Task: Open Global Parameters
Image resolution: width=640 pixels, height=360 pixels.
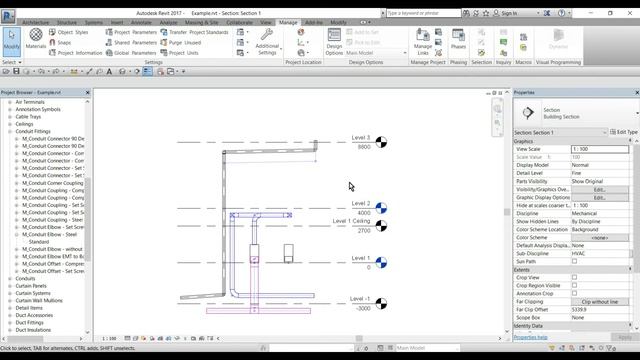Action: tap(131, 53)
